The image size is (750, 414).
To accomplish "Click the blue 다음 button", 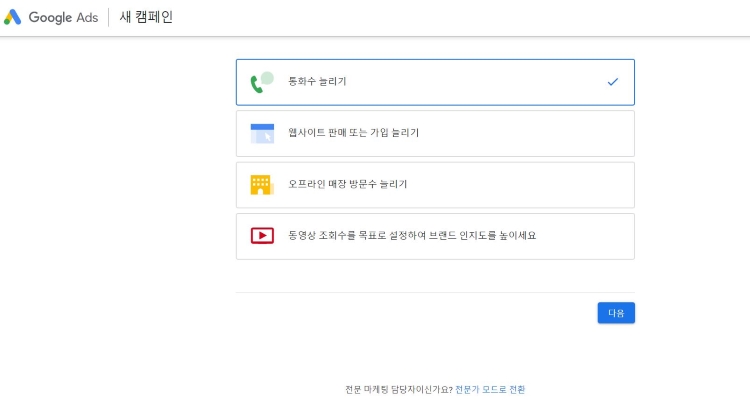I will pyautogui.click(x=616, y=313).
